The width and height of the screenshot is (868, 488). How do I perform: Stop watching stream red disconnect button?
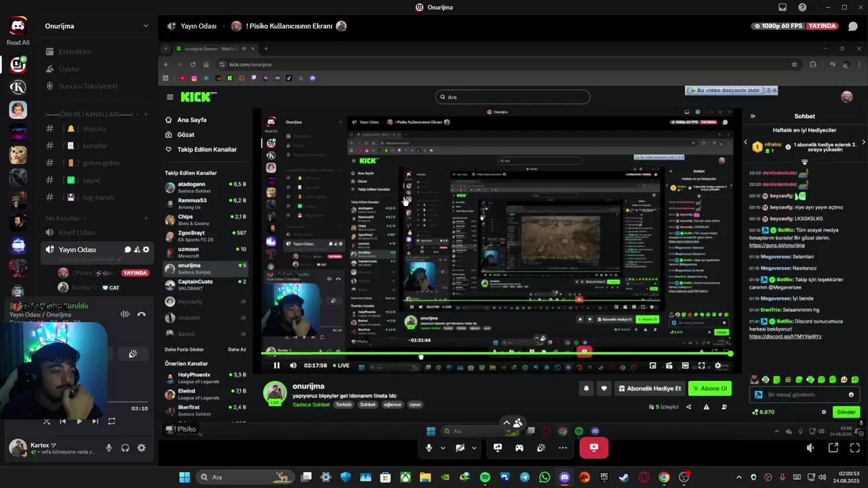click(594, 447)
